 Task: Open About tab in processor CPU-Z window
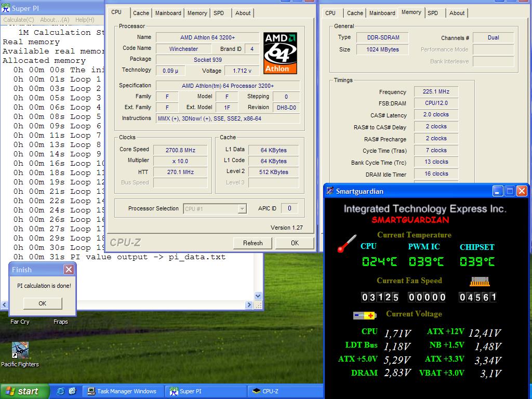tap(243, 13)
